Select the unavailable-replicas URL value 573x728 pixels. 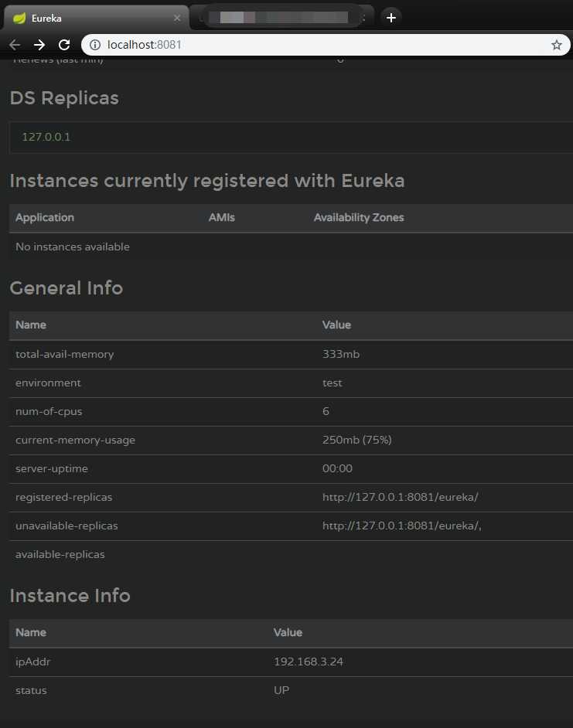pos(402,526)
